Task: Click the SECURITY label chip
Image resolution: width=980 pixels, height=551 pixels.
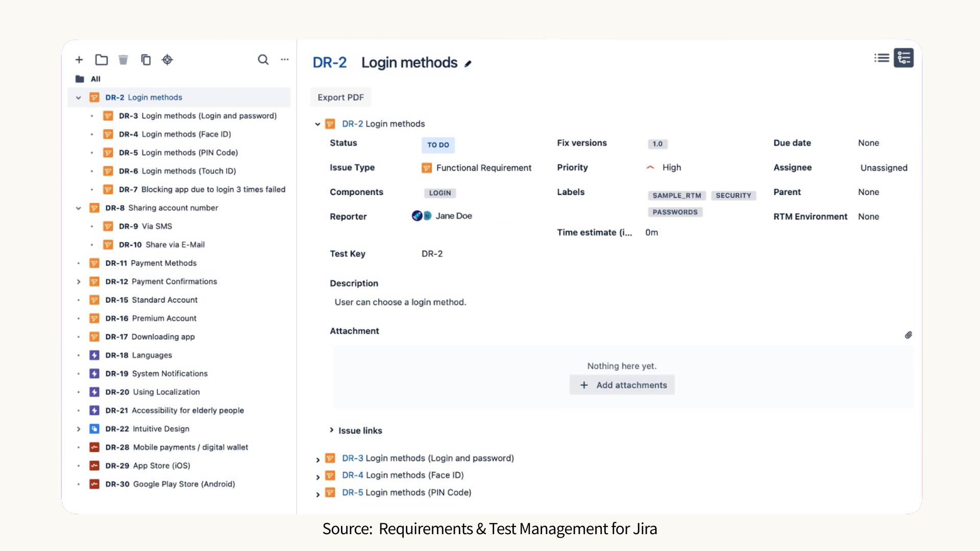Action: click(733, 195)
